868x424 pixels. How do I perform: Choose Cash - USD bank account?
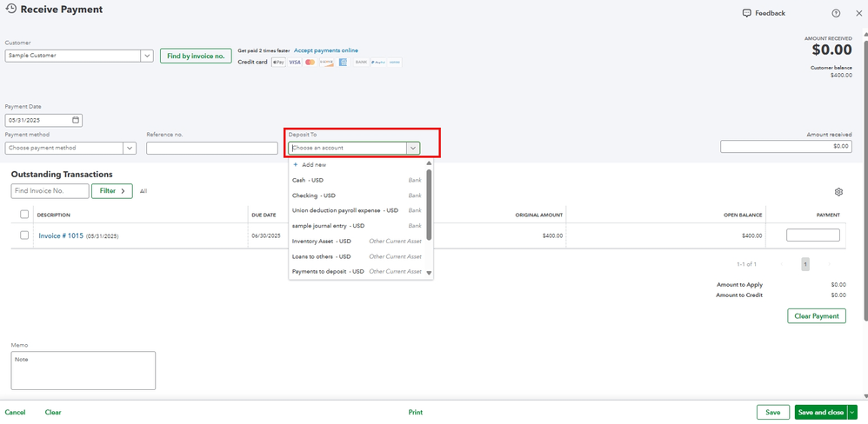(x=357, y=180)
